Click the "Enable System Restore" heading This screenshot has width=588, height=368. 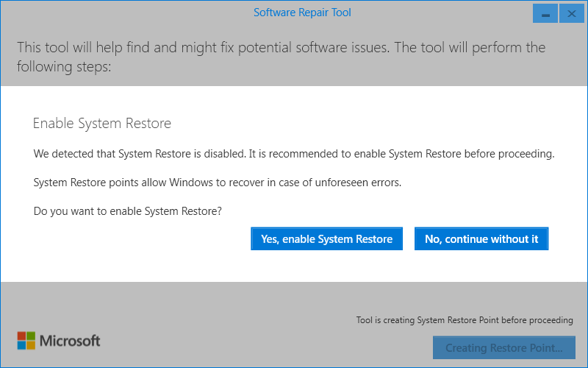tap(102, 124)
